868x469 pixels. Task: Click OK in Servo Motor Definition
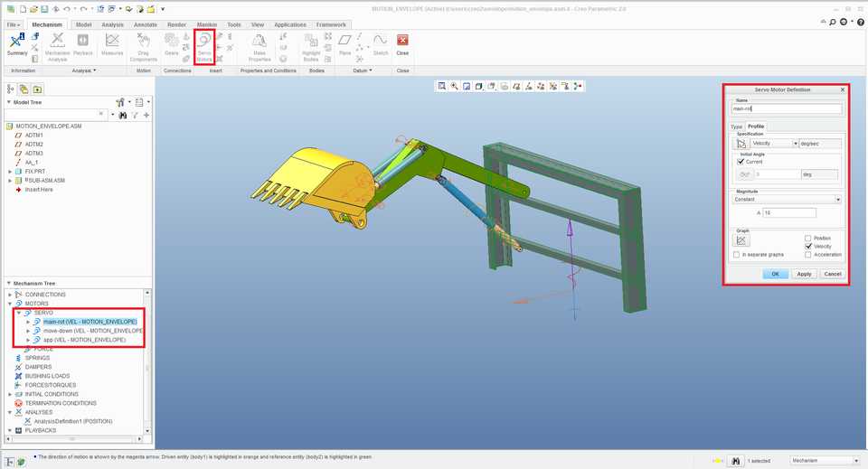[x=775, y=274]
